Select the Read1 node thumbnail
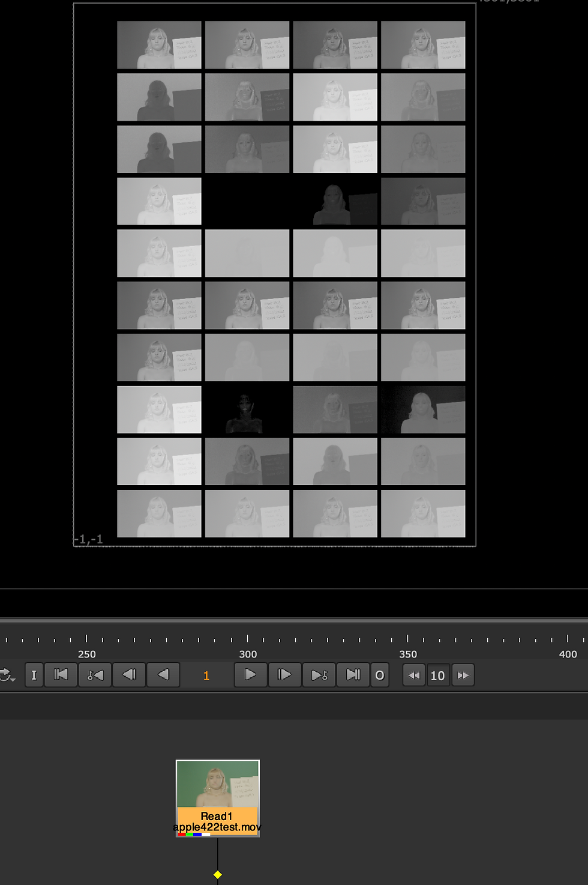The image size is (588, 885). coord(218,784)
